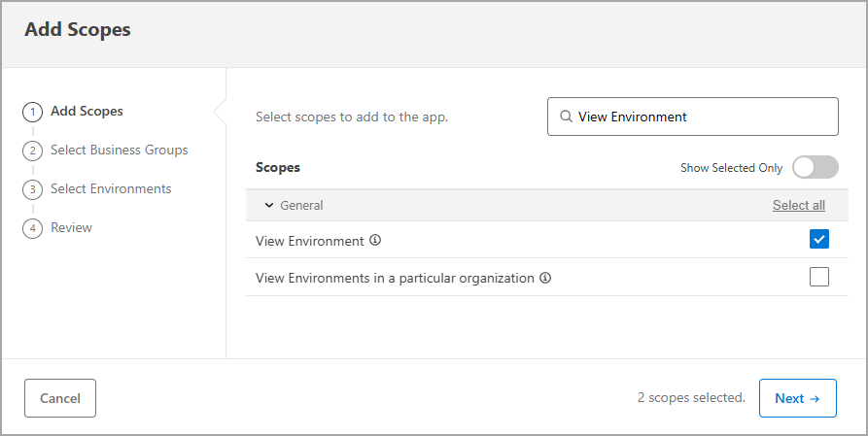
Task: Enable the Show Selected Only switch
Action: 815,168
